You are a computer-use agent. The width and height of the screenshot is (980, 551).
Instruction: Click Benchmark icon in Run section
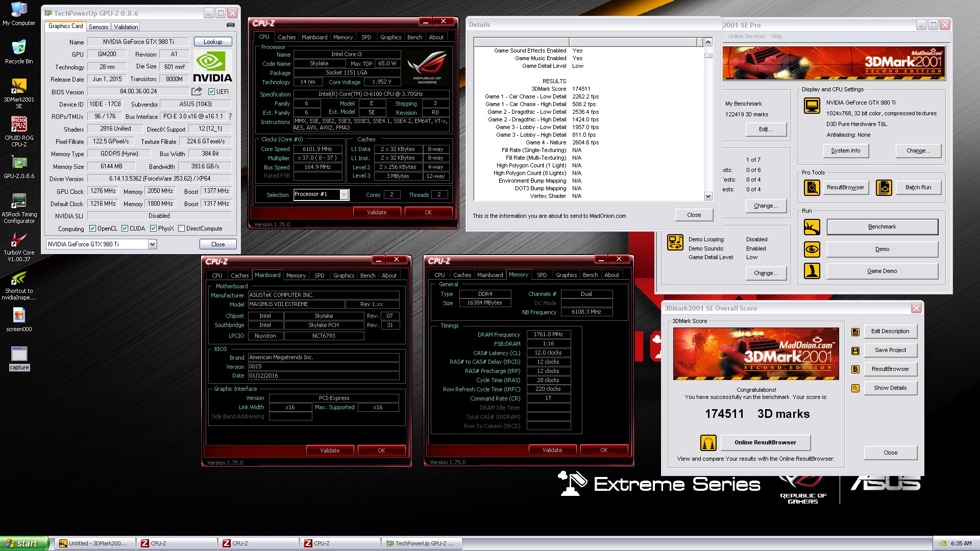(x=812, y=227)
